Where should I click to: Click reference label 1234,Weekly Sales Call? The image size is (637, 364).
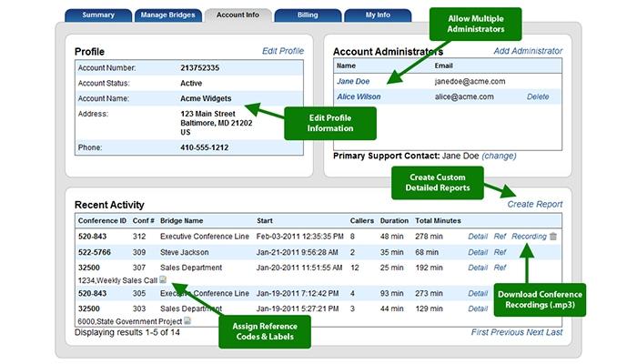[117, 280]
